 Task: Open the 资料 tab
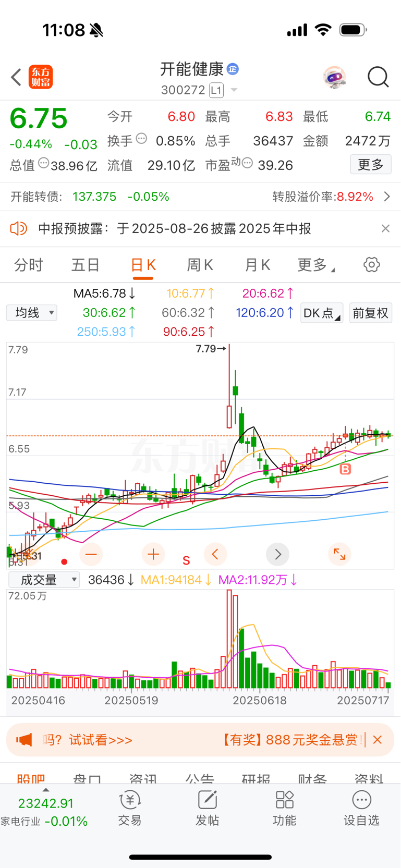click(369, 778)
